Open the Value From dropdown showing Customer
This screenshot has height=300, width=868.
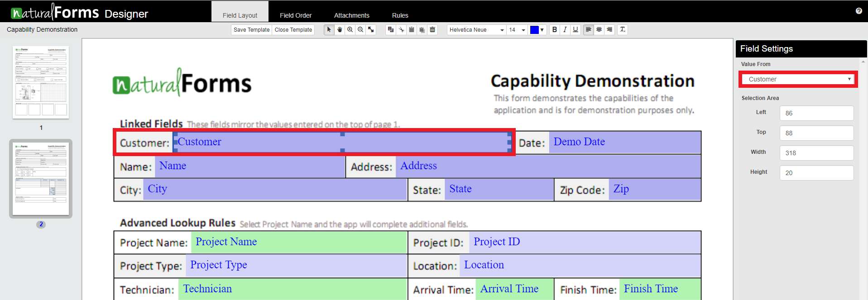coord(798,79)
